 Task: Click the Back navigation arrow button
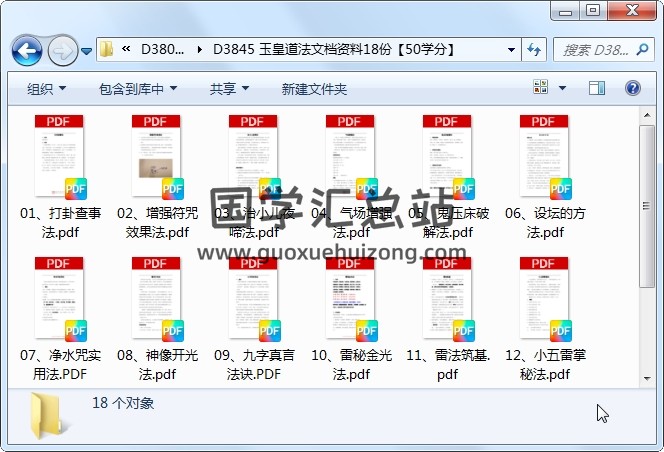[x=26, y=49]
